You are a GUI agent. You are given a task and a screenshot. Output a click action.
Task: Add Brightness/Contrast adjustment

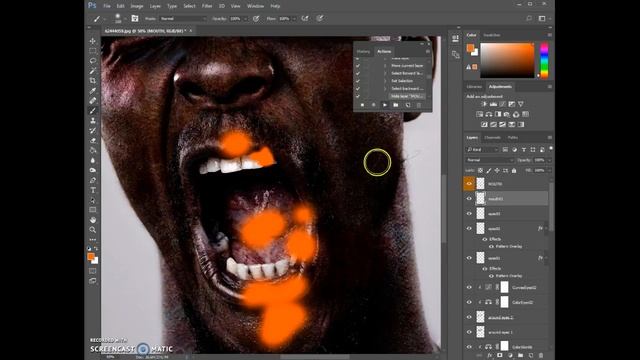click(x=484, y=104)
